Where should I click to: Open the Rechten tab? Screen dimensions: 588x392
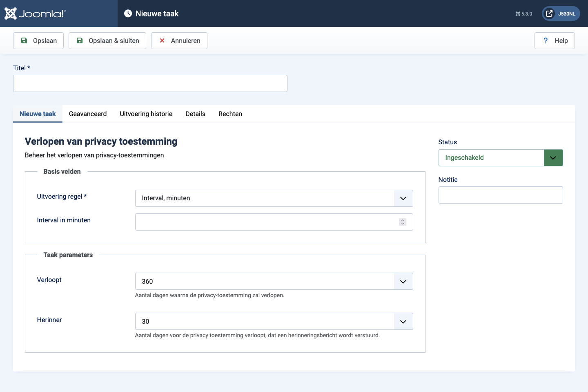230,114
